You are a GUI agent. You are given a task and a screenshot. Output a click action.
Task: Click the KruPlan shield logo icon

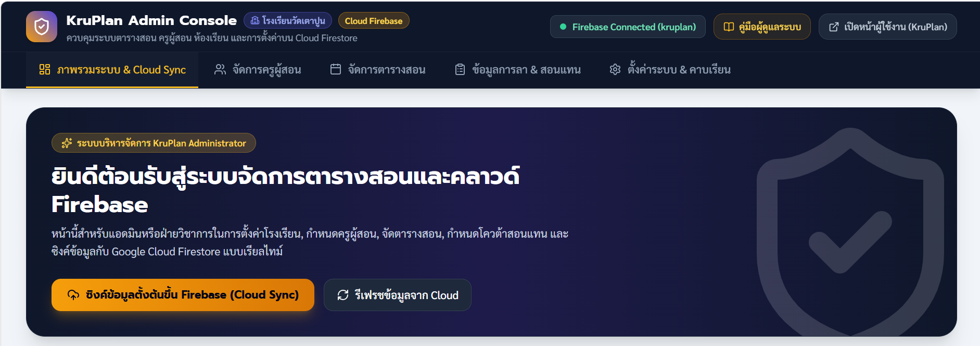coord(42,27)
